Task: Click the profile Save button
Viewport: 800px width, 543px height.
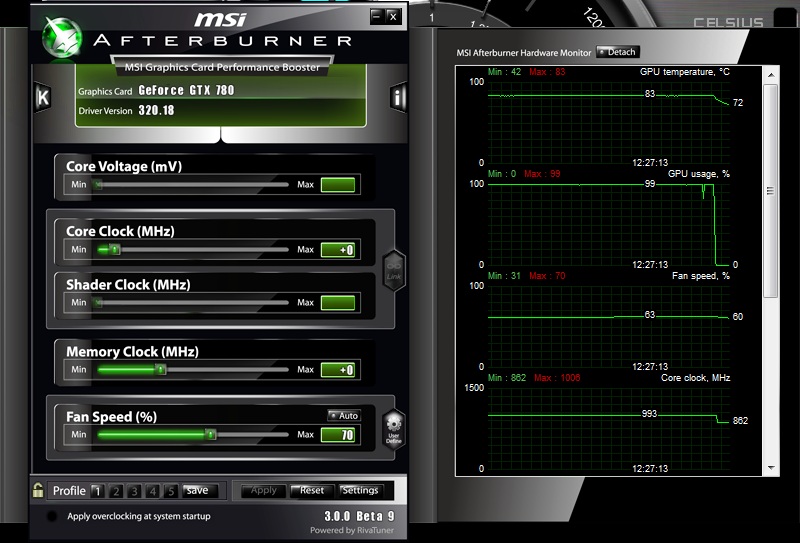Action: [x=200, y=490]
